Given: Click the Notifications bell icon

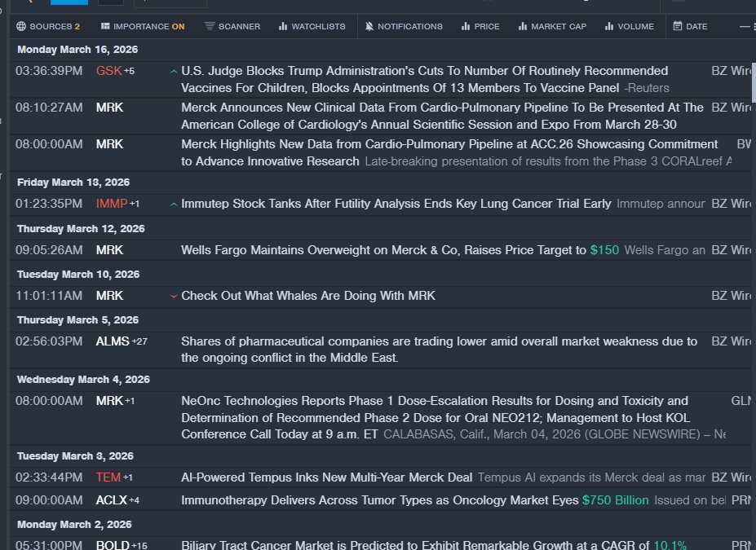Looking at the screenshot, I should click(x=369, y=26).
